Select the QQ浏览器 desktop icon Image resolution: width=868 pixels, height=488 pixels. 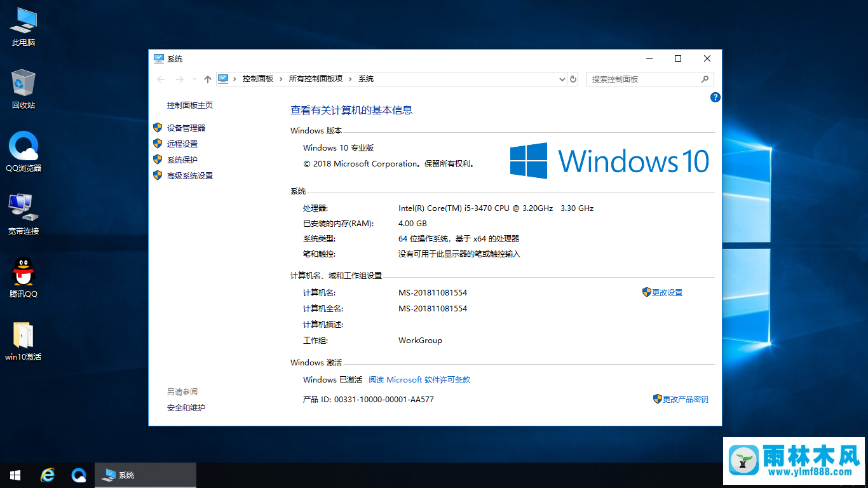pos(24,152)
